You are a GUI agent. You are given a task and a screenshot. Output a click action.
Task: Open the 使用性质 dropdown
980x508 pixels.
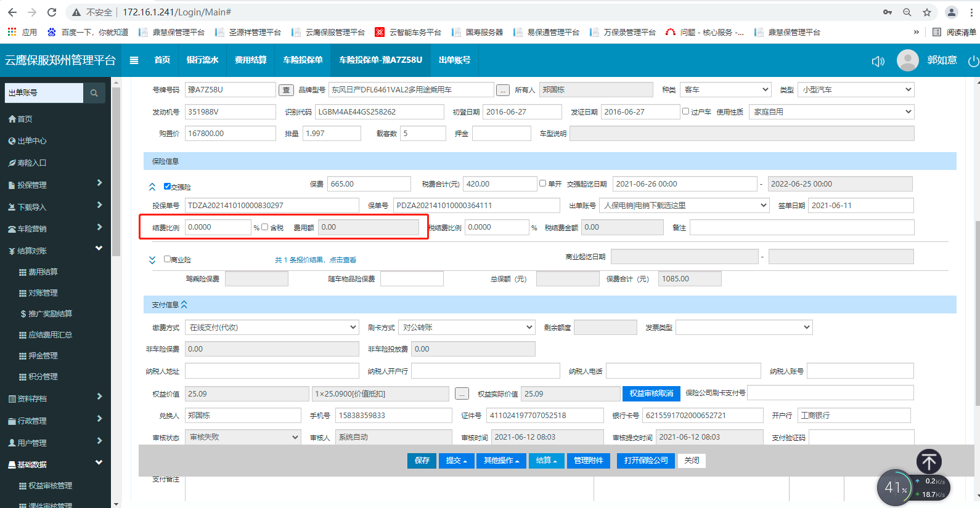(831, 112)
